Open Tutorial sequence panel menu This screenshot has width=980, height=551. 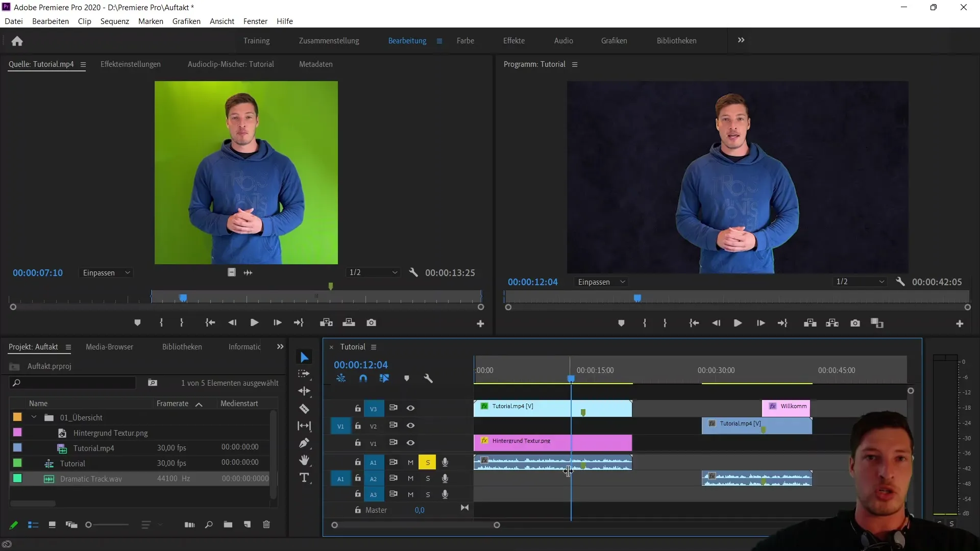374,347
